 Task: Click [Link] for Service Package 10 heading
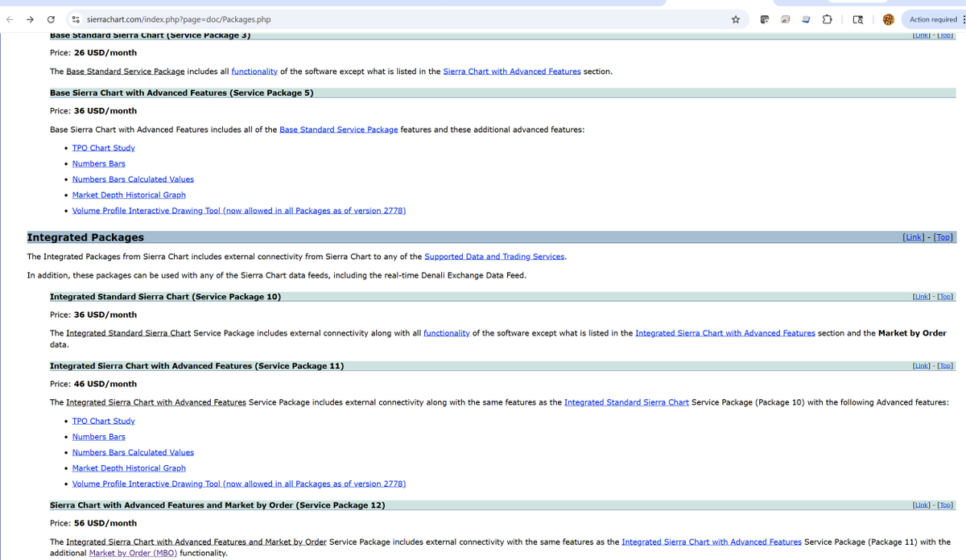(922, 297)
